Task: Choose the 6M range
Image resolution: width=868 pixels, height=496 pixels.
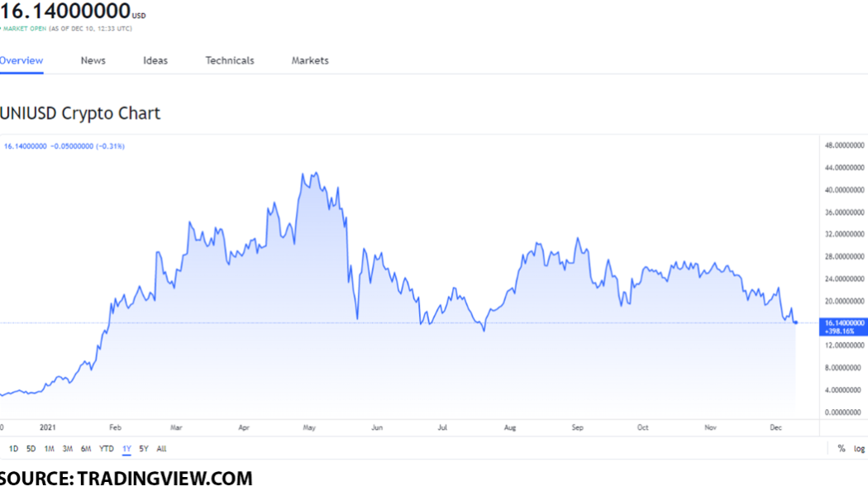Action: 85,448
